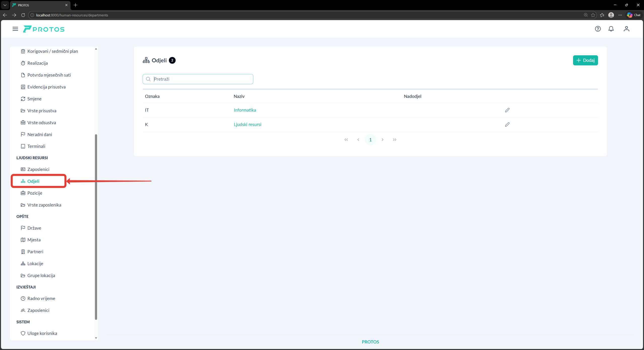Open the Informatika department link
This screenshot has height=350, width=644.
click(245, 110)
